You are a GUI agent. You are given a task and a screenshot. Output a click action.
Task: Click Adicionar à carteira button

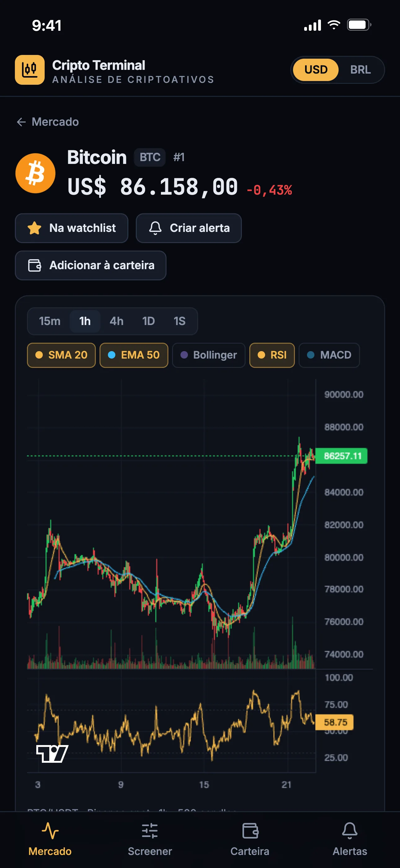pyautogui.click(x=91, y=265)
